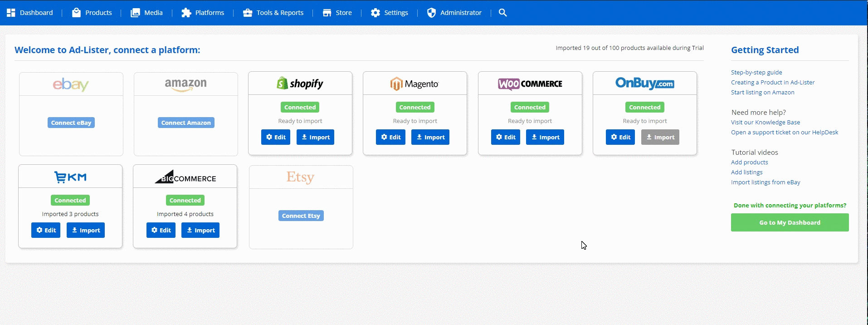Edit the EKM connection
The image size is (868, 325).
46,230
